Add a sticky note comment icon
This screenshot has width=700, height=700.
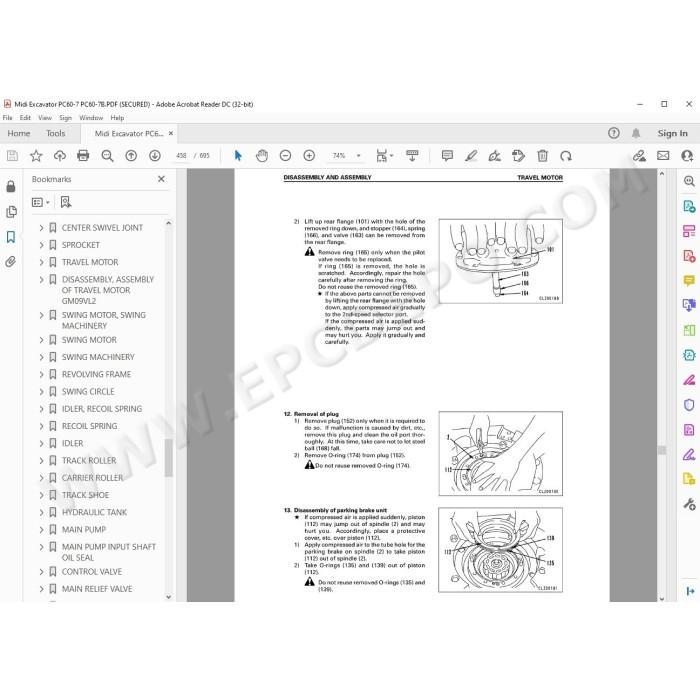click(447, 155)
